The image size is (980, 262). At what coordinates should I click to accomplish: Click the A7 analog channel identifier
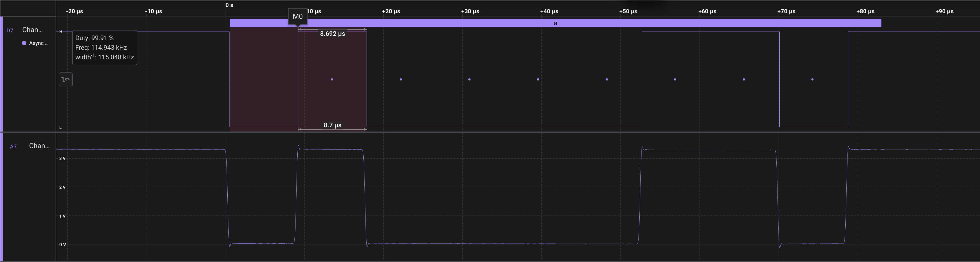click(x=13, y=146)
